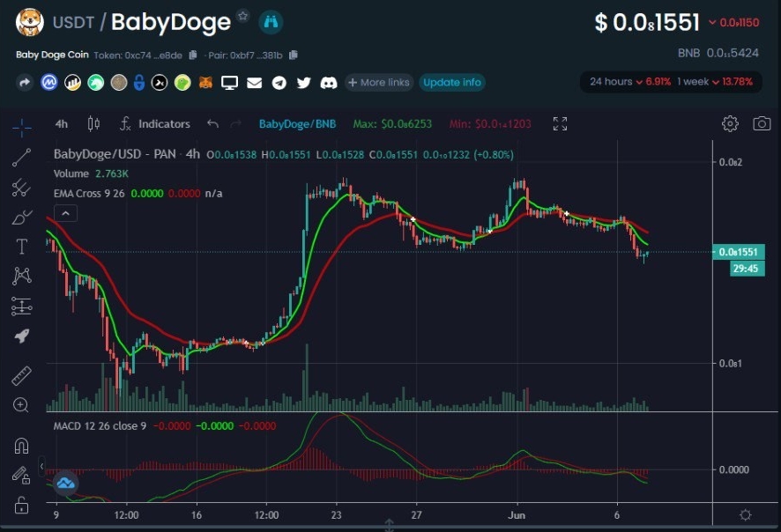Viewport: 781px width, 532px height.
Task: Open the CoinMarketCap link icon
Action: coord(49,83)
